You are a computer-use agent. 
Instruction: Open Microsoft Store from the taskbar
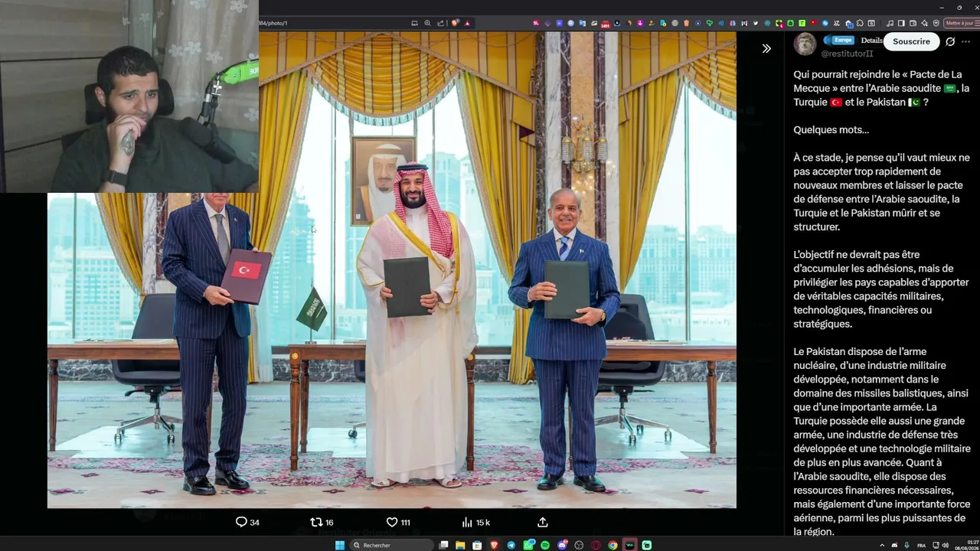coord(477,545)
